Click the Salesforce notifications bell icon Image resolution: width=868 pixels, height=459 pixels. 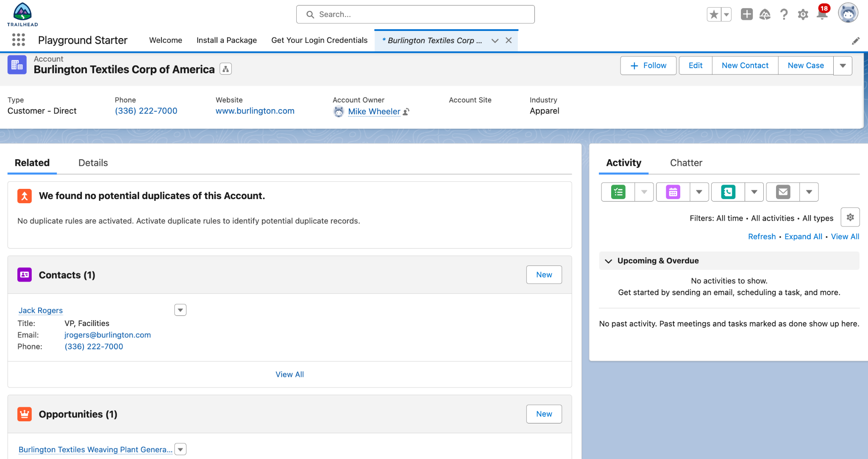[821, 14]
